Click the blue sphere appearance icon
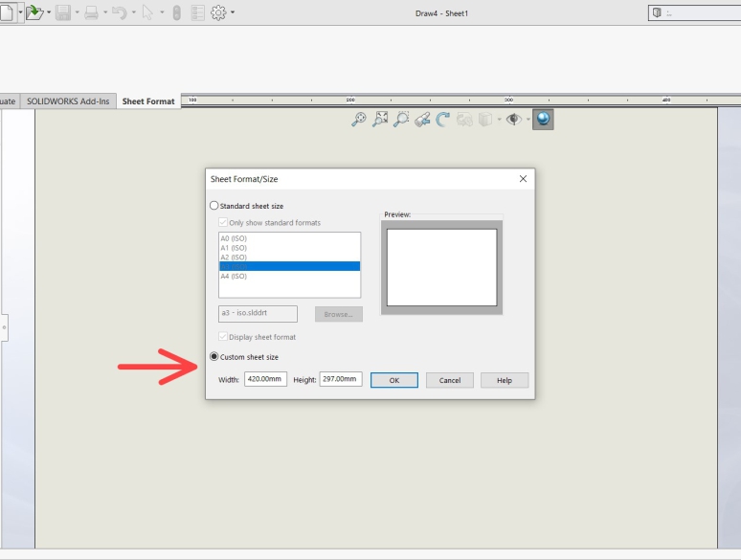Screen dimensions: 741x560 543,120
